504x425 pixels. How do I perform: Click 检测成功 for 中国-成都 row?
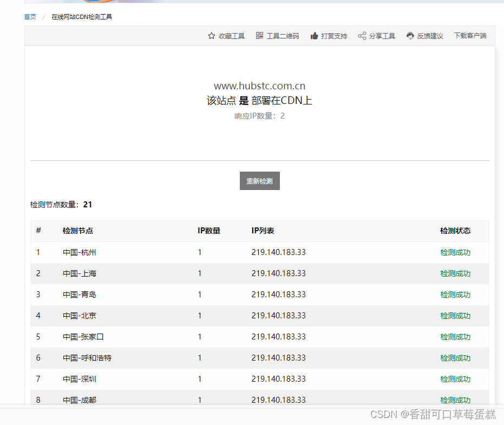point(456,400)
